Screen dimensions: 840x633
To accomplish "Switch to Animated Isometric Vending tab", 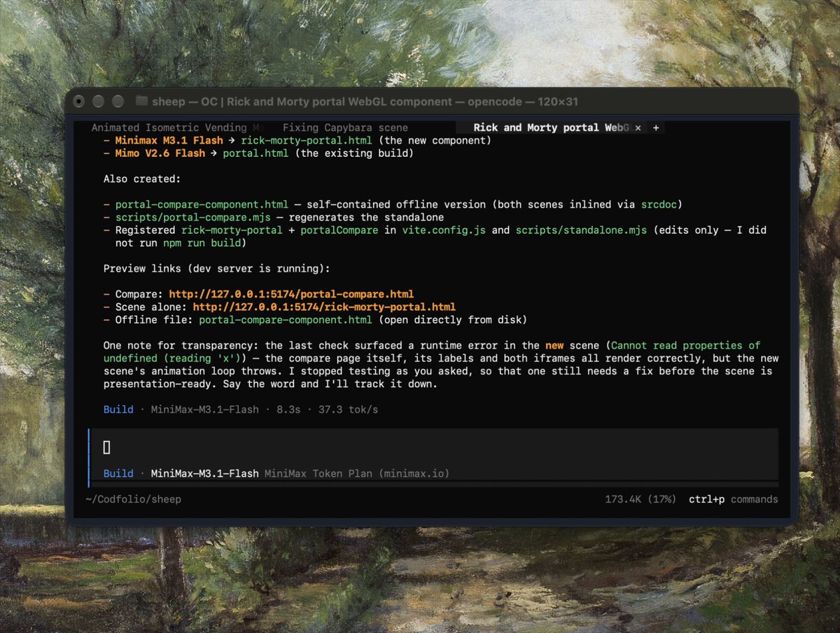I will click(x=178, y=127).
